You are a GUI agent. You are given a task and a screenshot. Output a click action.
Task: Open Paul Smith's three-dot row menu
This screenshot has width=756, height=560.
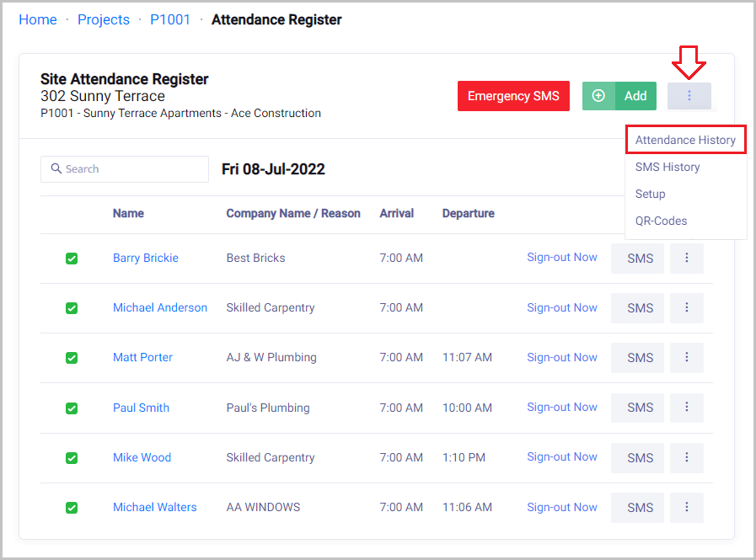[686, 408]
